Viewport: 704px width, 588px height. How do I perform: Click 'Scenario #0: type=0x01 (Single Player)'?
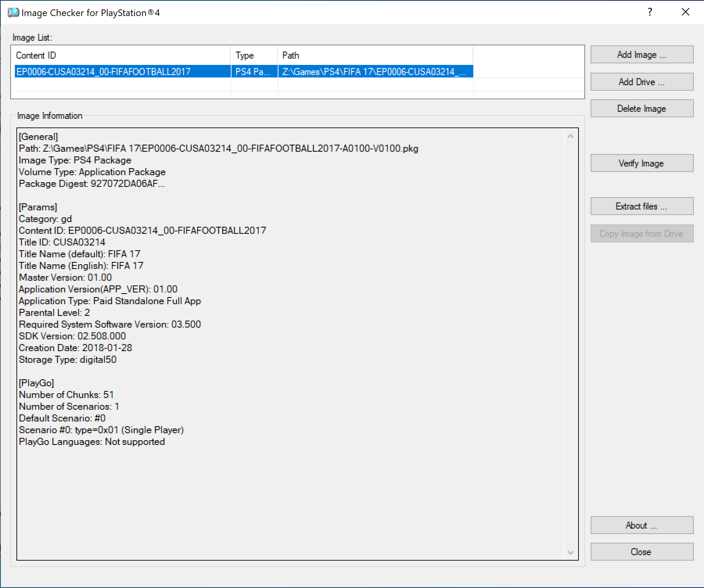click(x=101, y=430)
